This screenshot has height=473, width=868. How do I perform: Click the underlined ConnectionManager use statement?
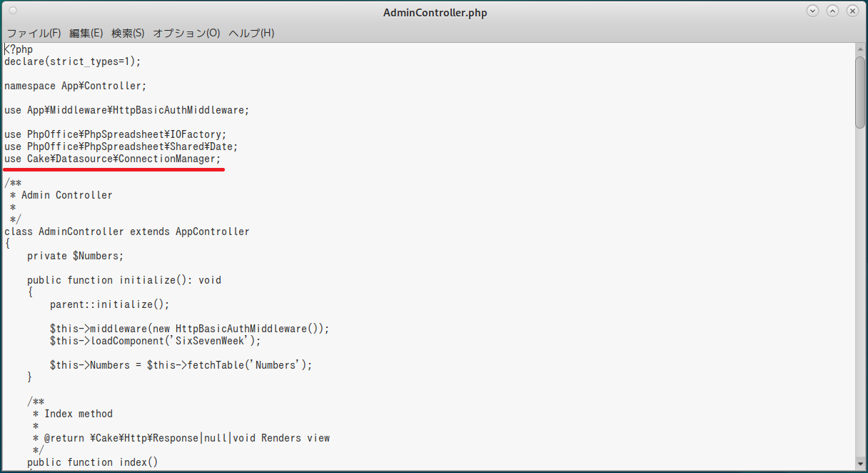tap(113, 159)
